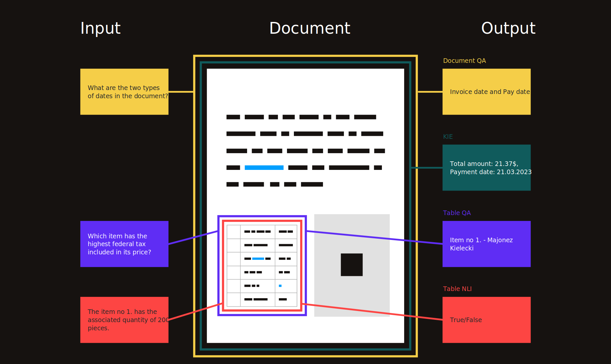Collapse the KIE output panel
611x364 pixels.
447,136
